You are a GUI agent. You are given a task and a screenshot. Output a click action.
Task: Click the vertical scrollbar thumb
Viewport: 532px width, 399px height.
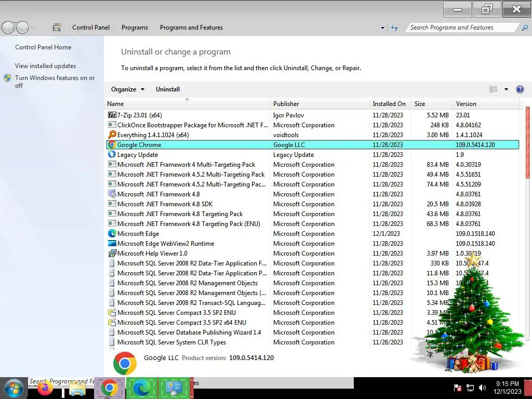point(528,142)
